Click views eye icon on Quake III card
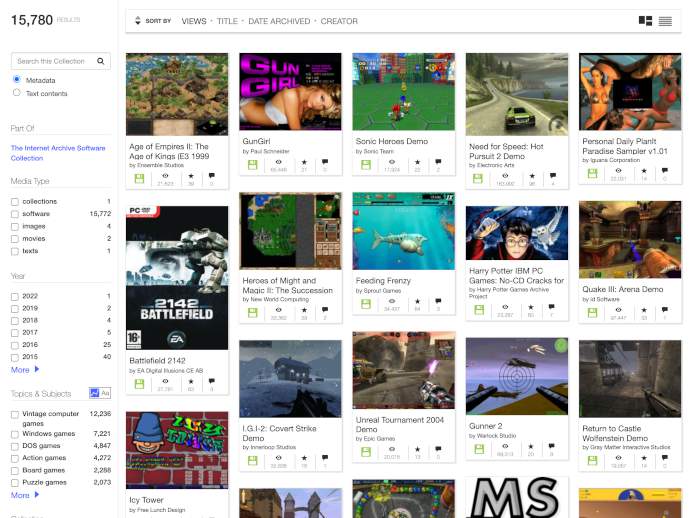 [x=618, y=310]
